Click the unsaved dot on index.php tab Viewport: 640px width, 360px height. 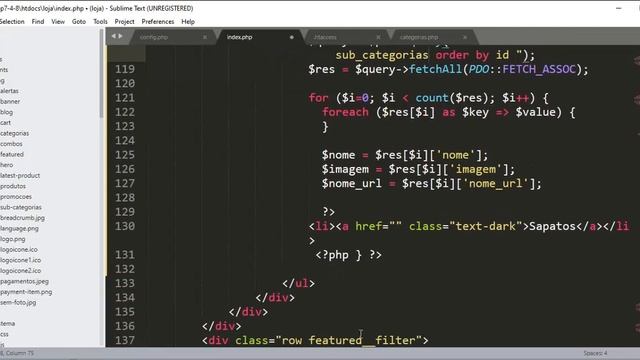pos(291,37)
